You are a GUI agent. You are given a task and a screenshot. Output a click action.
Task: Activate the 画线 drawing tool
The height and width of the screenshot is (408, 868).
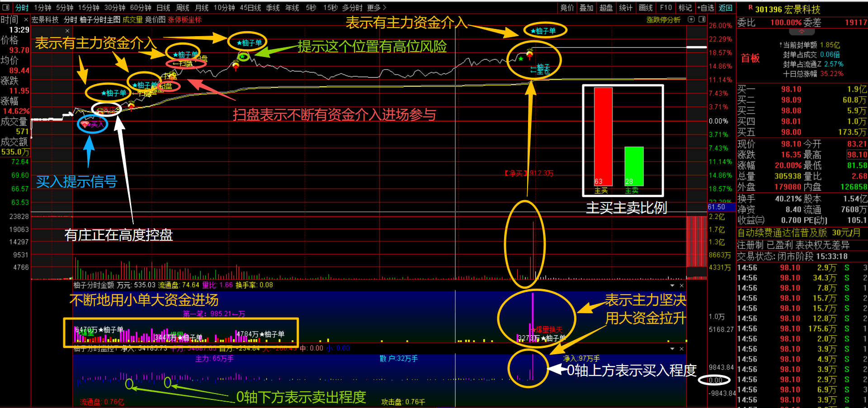[646, 8]
